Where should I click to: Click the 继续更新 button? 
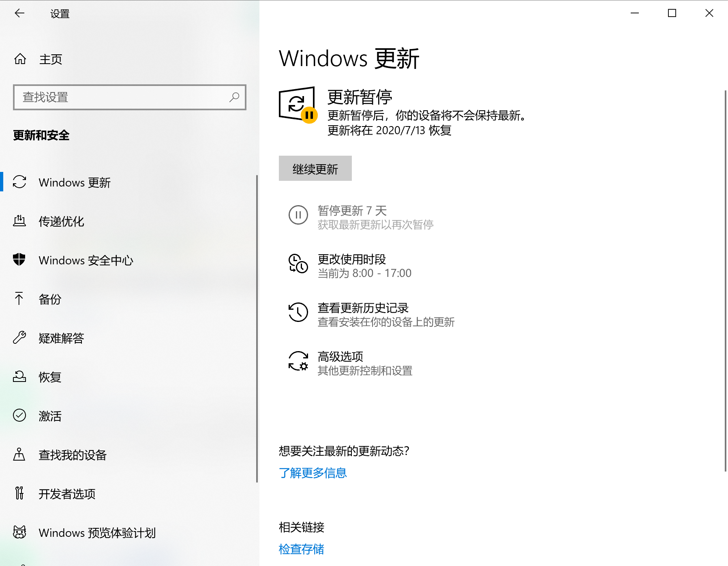click(315, 168)
